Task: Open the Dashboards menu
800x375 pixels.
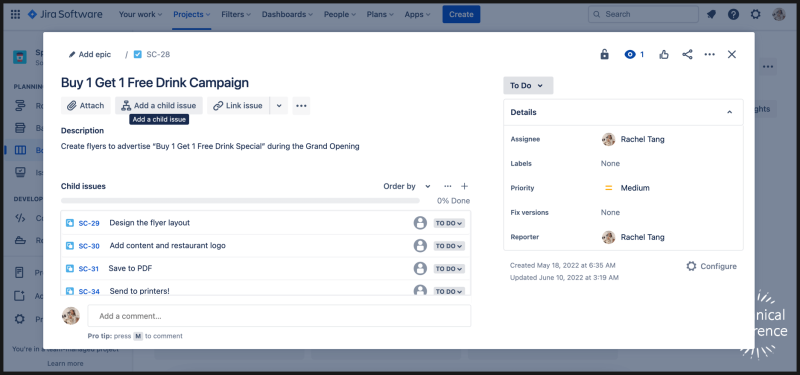Action: (287, 14)
